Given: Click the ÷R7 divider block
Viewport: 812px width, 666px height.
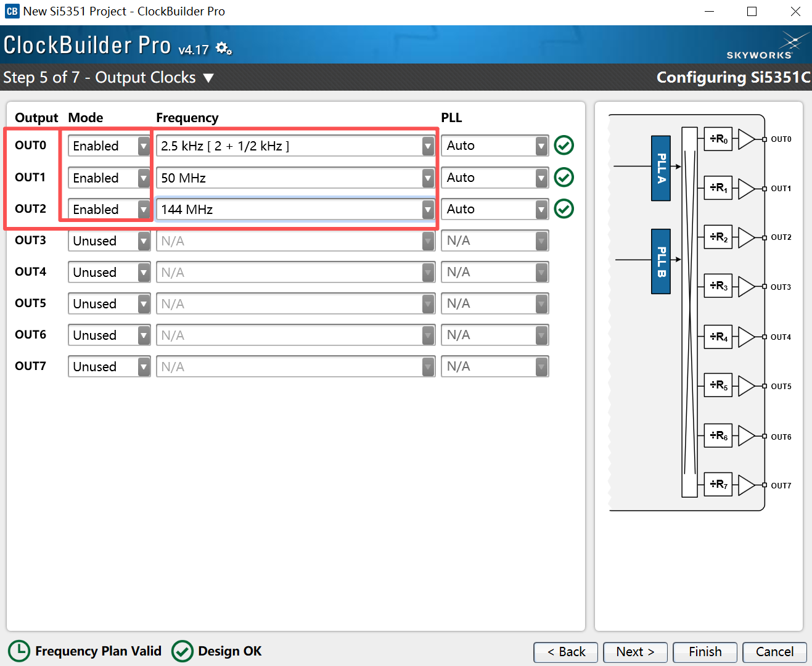Looking at the screenshot, I should 718,485.
